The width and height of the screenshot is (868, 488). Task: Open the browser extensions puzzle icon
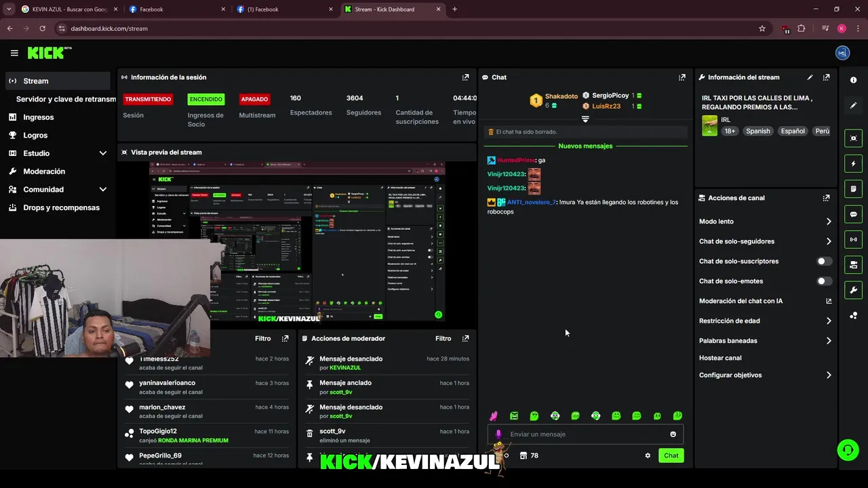click(x=802, y=28)
